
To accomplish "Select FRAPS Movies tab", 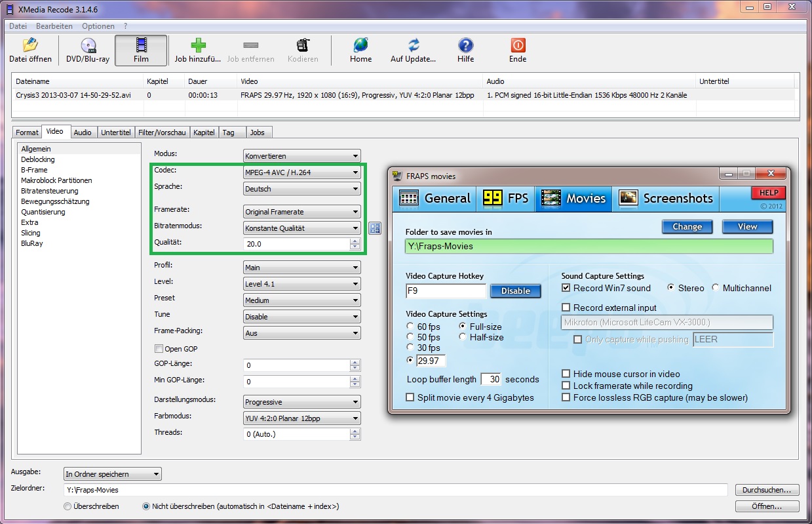I will pos(573,198).
